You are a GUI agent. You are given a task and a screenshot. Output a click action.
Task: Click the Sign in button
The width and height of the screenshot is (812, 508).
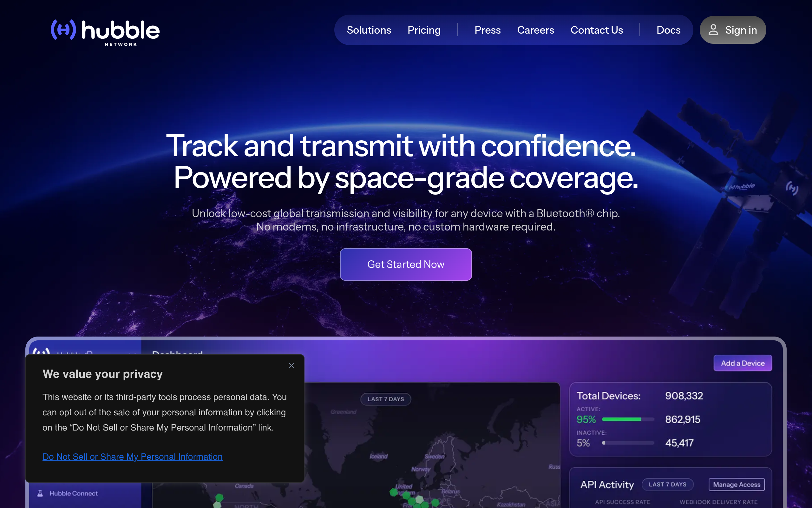(733, 30)
